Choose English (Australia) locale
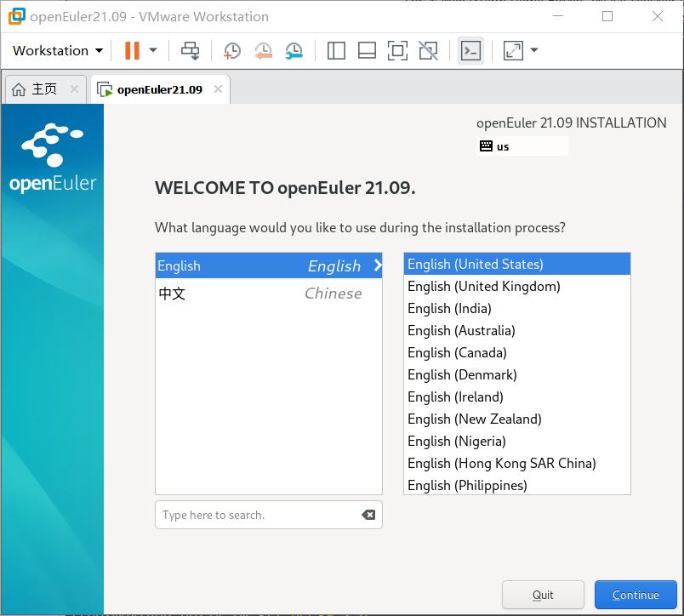Screen dimensions: 684x616 (517, 330)
